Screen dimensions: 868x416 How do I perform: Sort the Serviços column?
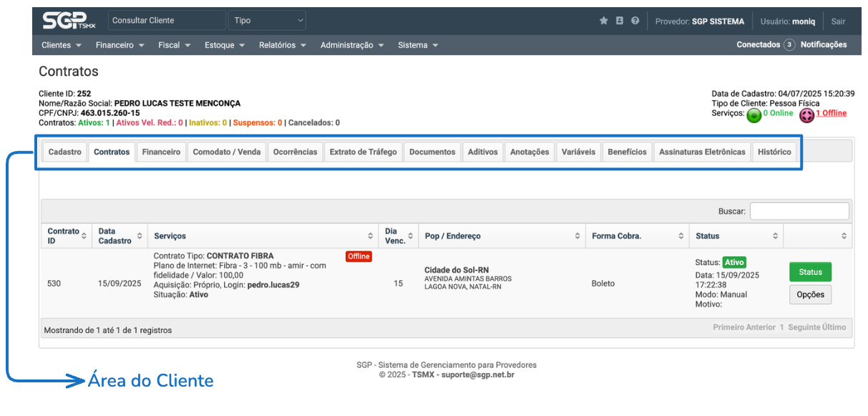tap(371, 236)
